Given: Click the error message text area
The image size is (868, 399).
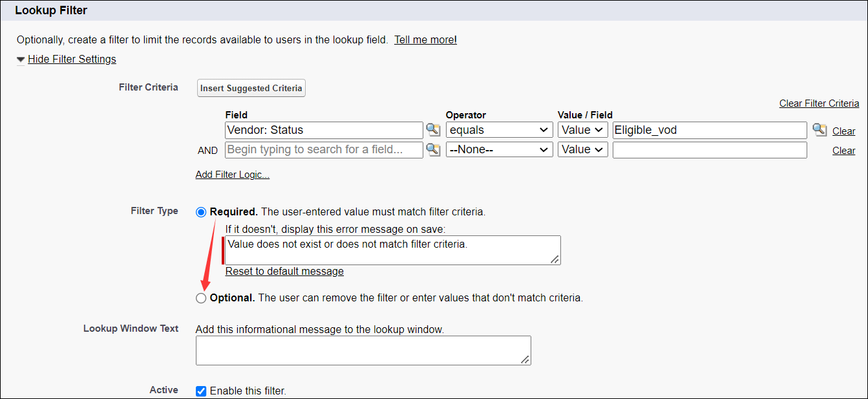Looking at the screenshot, I should (392, 250).
